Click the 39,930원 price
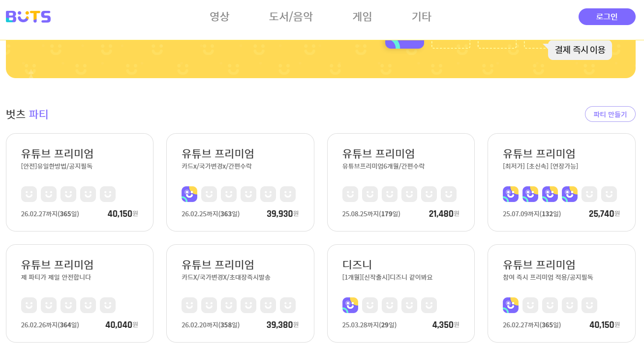This screenshot has width=644, height=347. (282, 214)
